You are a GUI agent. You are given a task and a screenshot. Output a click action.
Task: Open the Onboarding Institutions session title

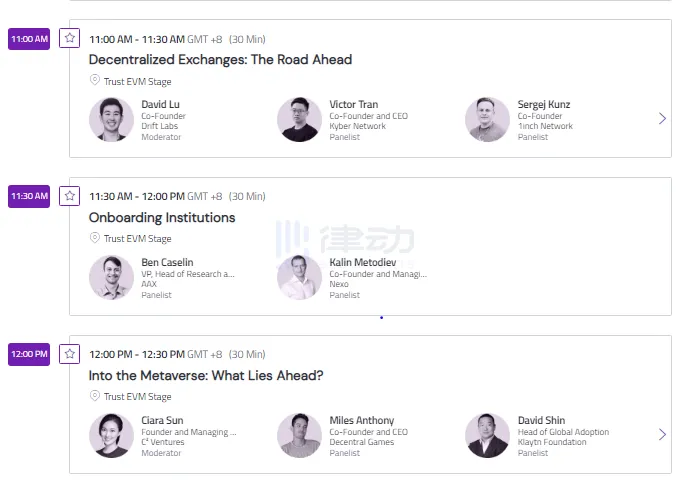tap(162, 218)
